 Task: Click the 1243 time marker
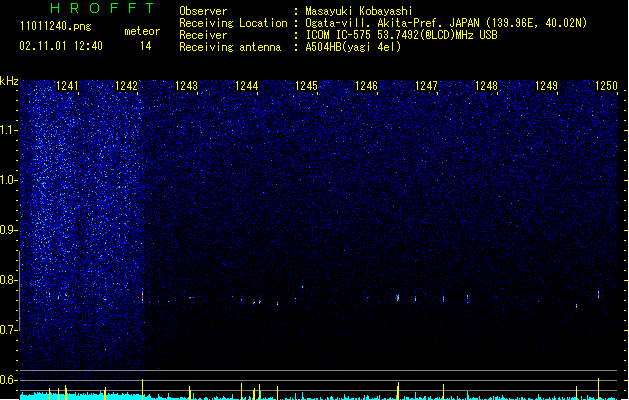point(187,86)
